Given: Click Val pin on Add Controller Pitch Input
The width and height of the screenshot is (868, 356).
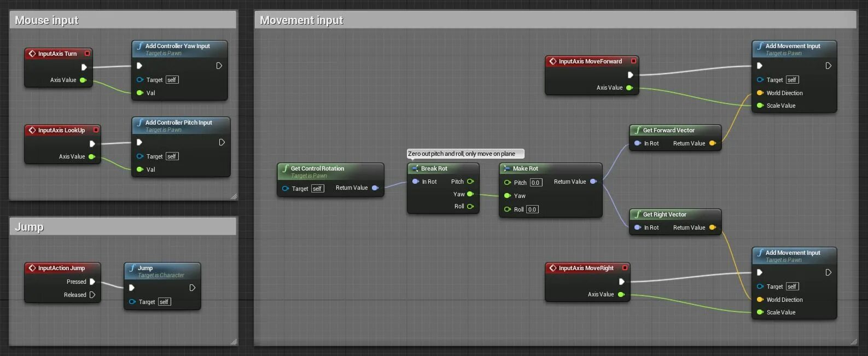Looking at the screenshot, I should 140,170.
